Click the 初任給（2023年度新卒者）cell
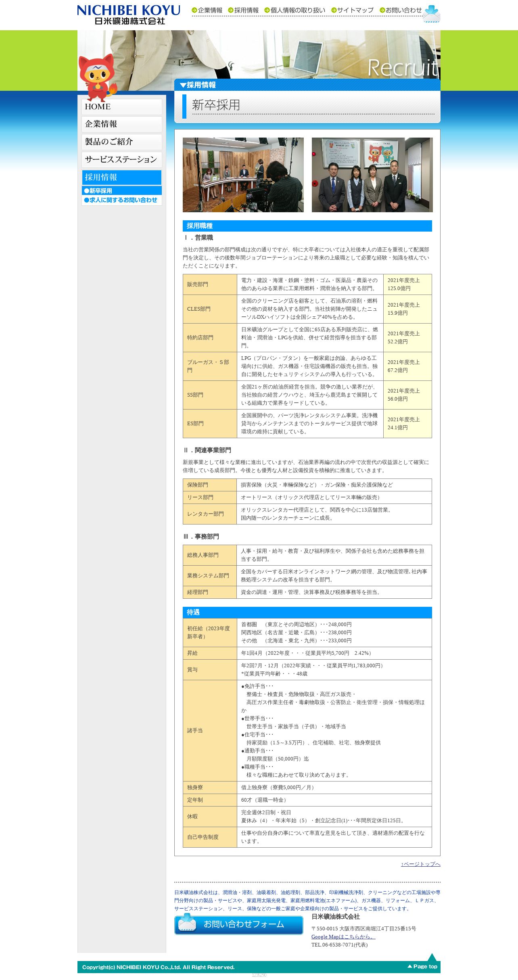The width and height of the screenshot is (518, 980). [210, 633]
